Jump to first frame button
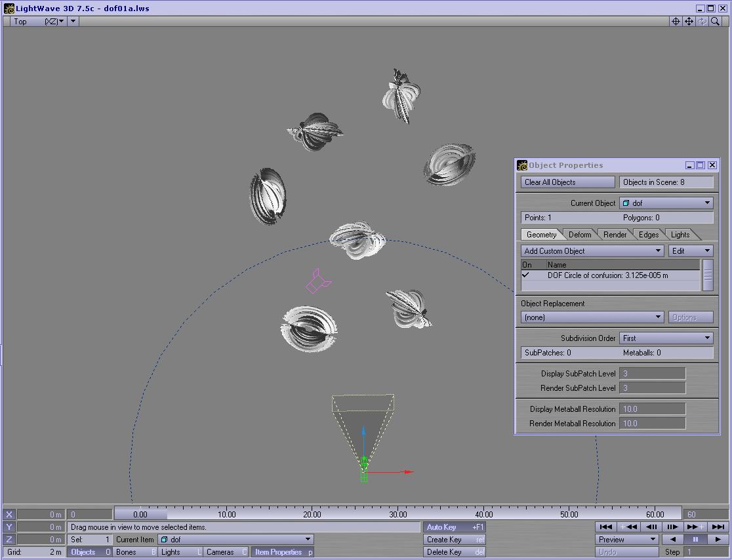This screenshot has height=560, width=732. coord(606,527)
